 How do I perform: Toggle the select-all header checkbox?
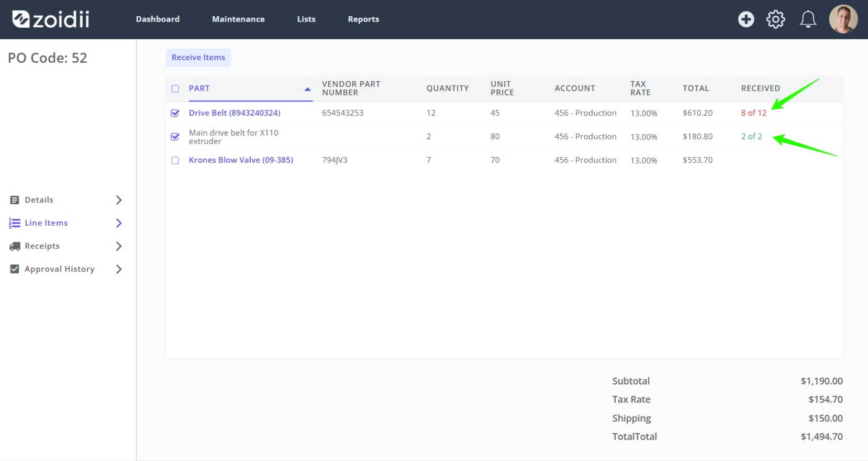point(175,89)
